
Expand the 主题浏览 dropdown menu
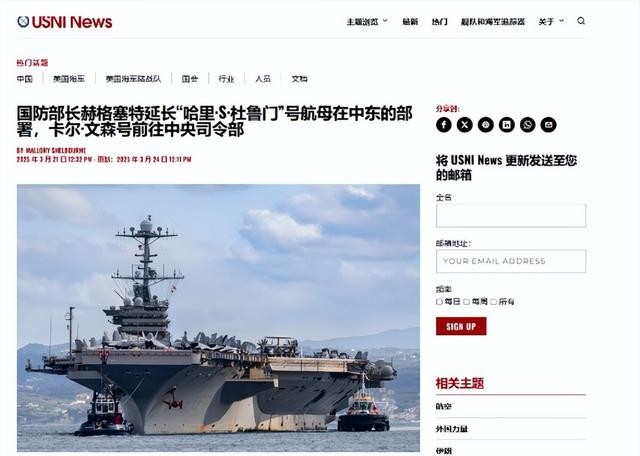tap(367, 22)
